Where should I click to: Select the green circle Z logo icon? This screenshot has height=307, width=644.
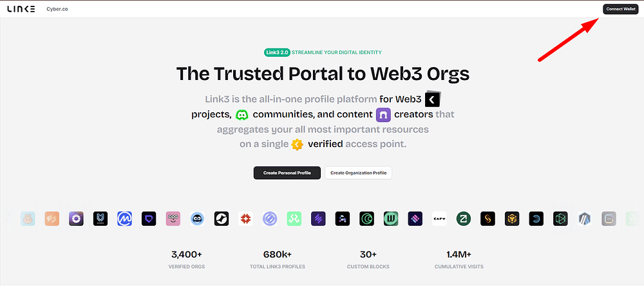coord(463,219)
